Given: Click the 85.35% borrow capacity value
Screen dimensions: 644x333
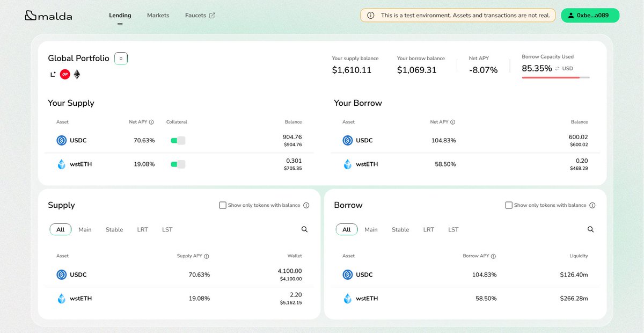Looking at the screenshot, I should [537, 69].
